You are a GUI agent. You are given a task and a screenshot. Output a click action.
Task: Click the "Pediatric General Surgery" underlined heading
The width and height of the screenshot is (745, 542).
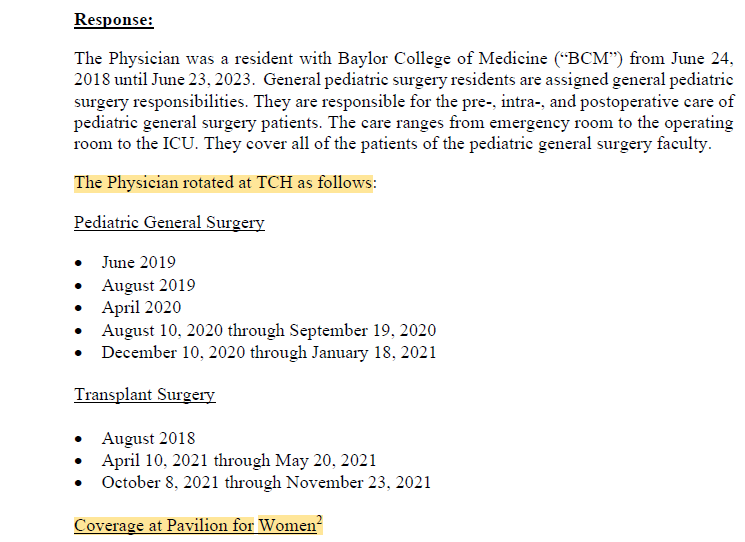169,223
